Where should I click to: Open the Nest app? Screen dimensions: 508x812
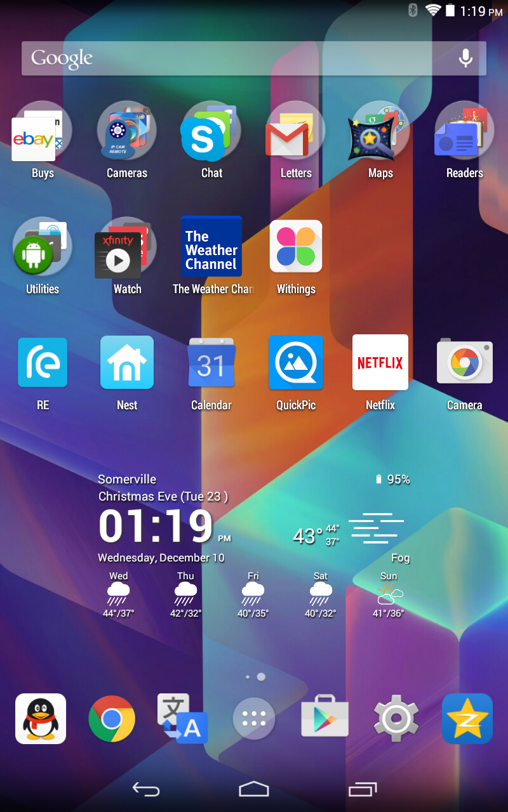127,362
